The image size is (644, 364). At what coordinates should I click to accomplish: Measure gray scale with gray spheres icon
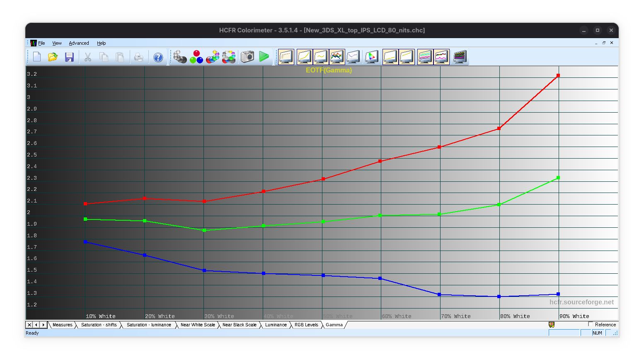tap(180, 57)
